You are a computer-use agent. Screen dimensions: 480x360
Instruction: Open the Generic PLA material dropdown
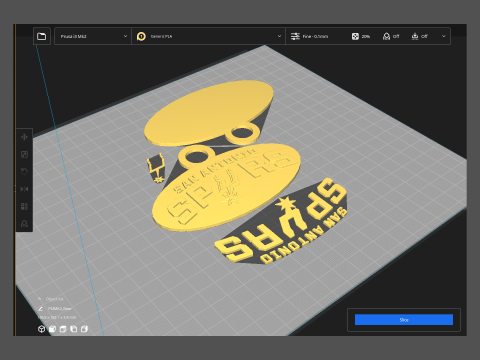(x=209, y=36)
